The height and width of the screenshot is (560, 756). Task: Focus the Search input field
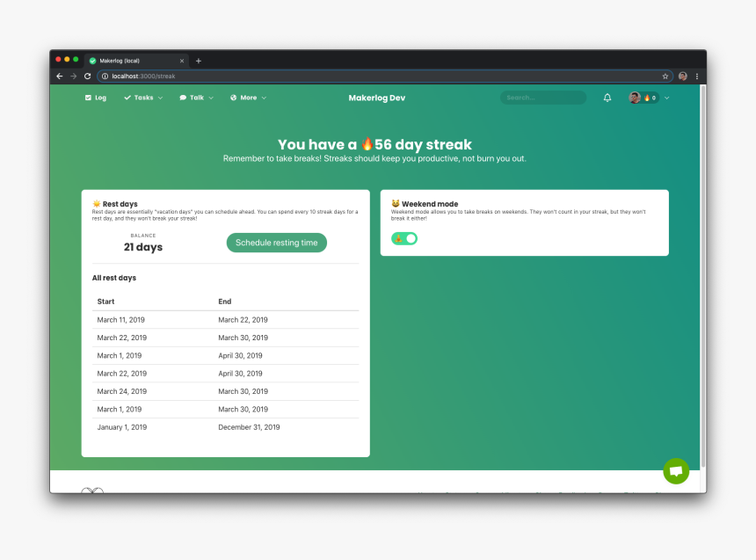pos(543,98)
